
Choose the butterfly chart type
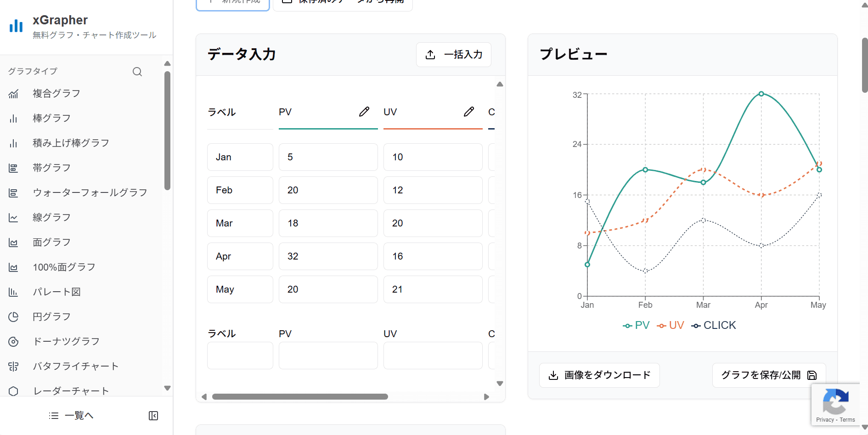(x=76, y=366)
